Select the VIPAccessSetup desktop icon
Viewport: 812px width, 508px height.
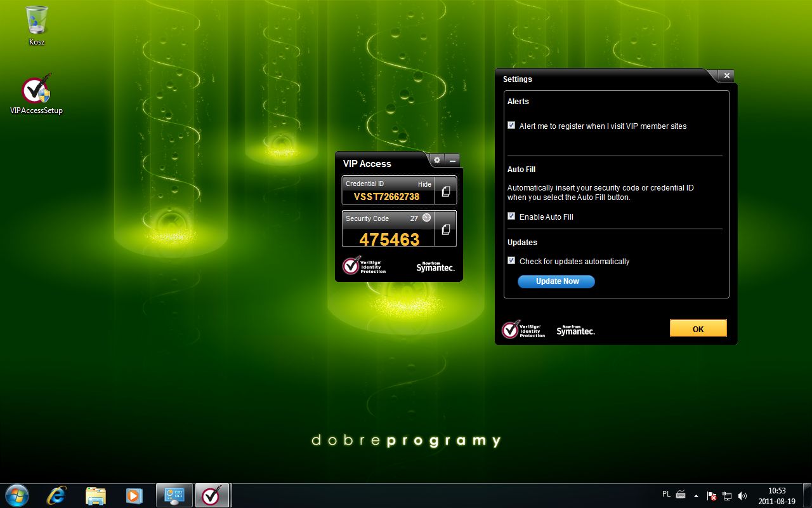click(x=36, y=95)
